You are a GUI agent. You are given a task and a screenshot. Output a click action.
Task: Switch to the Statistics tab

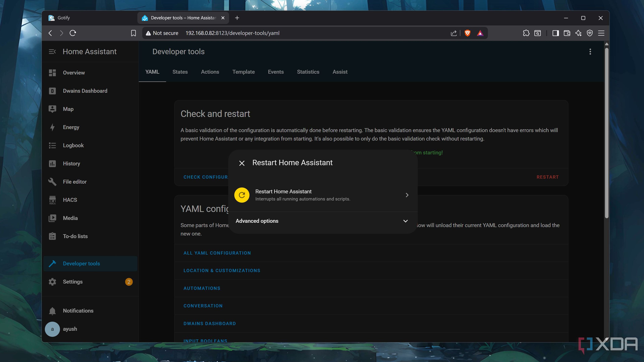pos(308,72)
